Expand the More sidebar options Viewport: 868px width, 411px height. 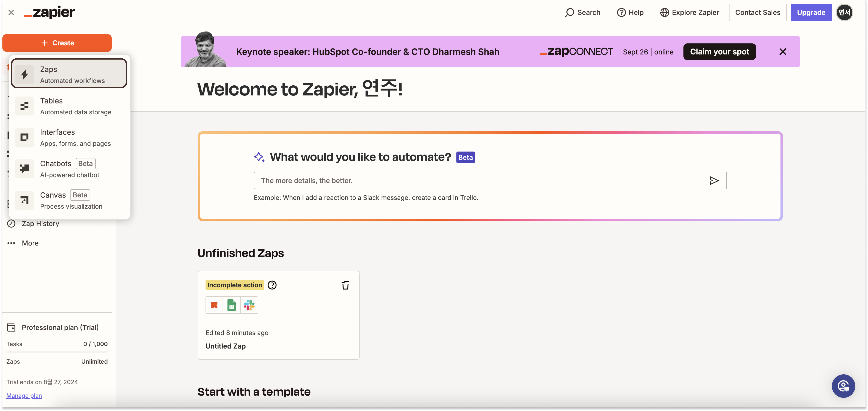point(30,243)
